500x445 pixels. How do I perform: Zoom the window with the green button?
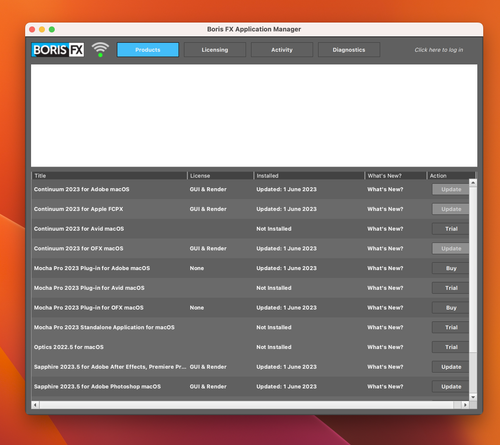tap(52, 29)
